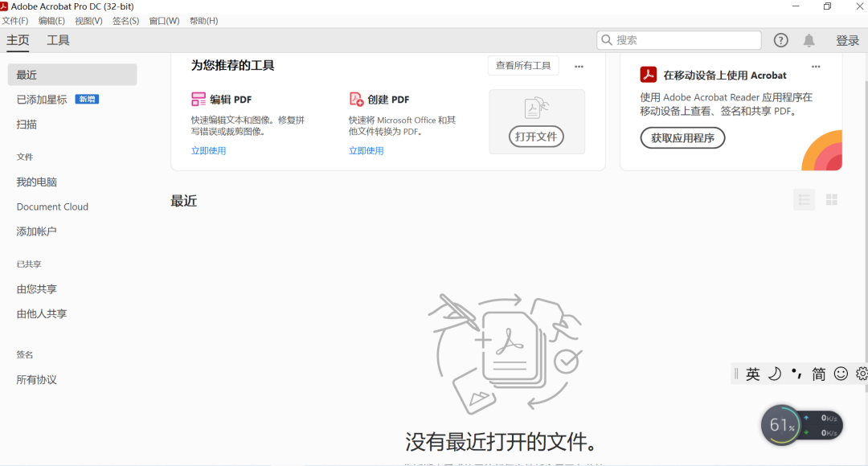The width and height of the screenshot is (868, 466).
Task: Open 我的电脑 in the sidebar
Action: tap(36, 182)
